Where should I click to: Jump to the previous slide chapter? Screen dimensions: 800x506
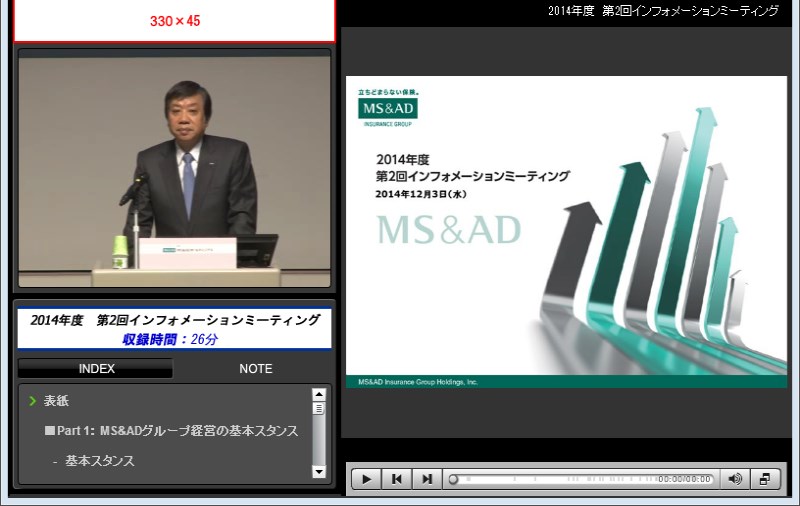tap(396, 479)
